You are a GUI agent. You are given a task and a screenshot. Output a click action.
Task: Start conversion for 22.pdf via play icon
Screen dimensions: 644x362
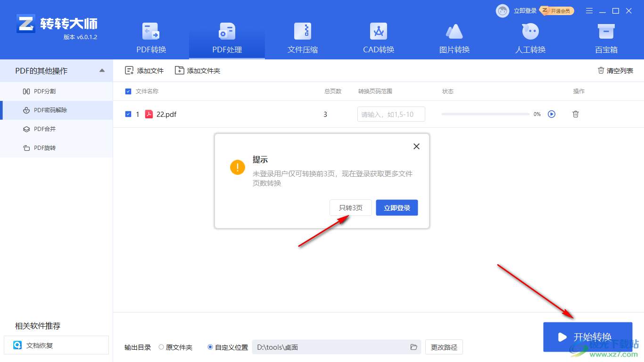[552, 114]
